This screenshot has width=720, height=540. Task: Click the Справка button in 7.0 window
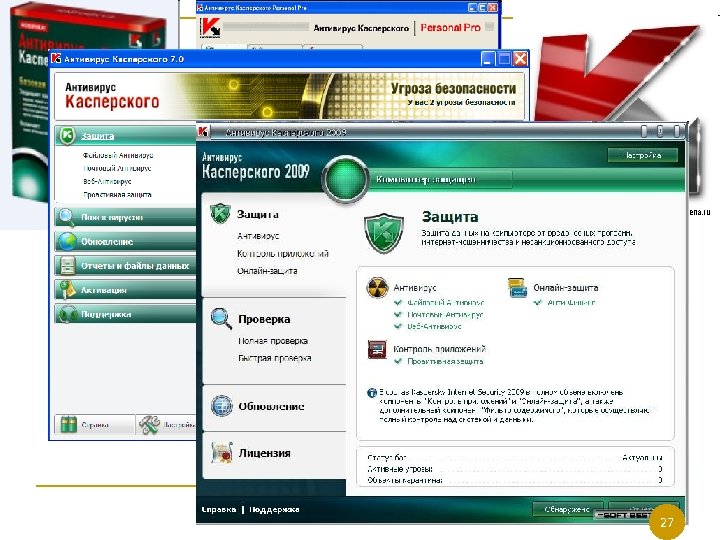pos(95,425)
